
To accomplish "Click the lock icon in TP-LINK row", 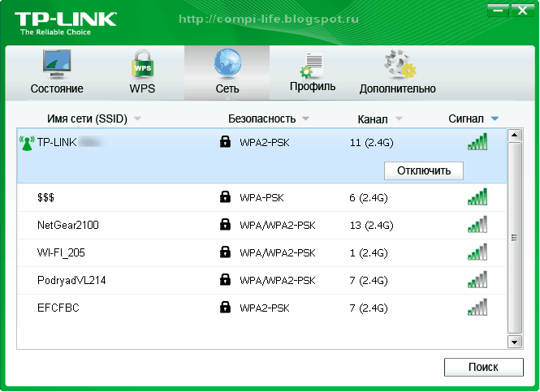I will [225, 141].
